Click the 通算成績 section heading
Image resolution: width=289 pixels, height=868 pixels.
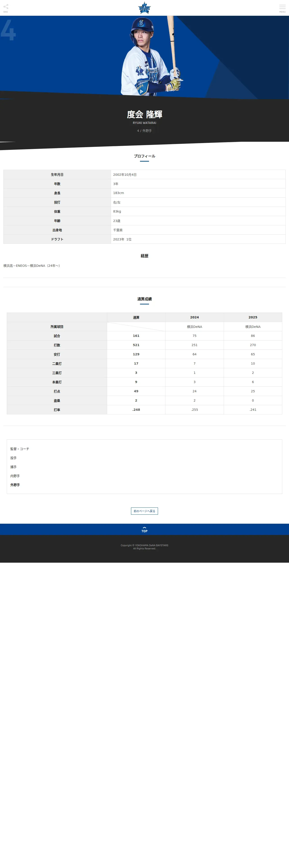coord(144,299)
